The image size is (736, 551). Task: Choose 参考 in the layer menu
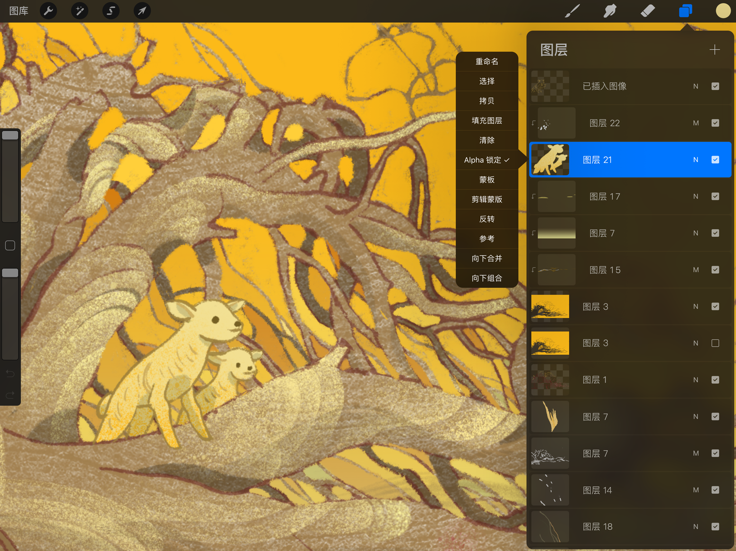[x=487, y=239]
